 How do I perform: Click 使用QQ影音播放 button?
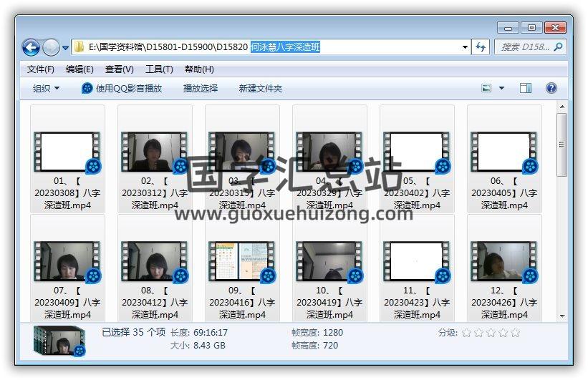122,89
